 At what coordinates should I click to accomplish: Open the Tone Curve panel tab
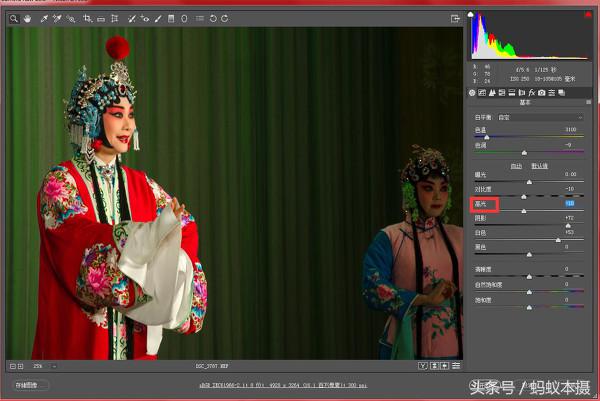482,93
